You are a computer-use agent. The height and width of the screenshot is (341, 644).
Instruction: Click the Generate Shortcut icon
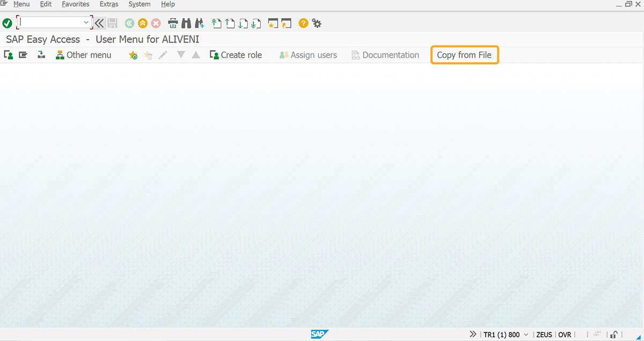287,23
